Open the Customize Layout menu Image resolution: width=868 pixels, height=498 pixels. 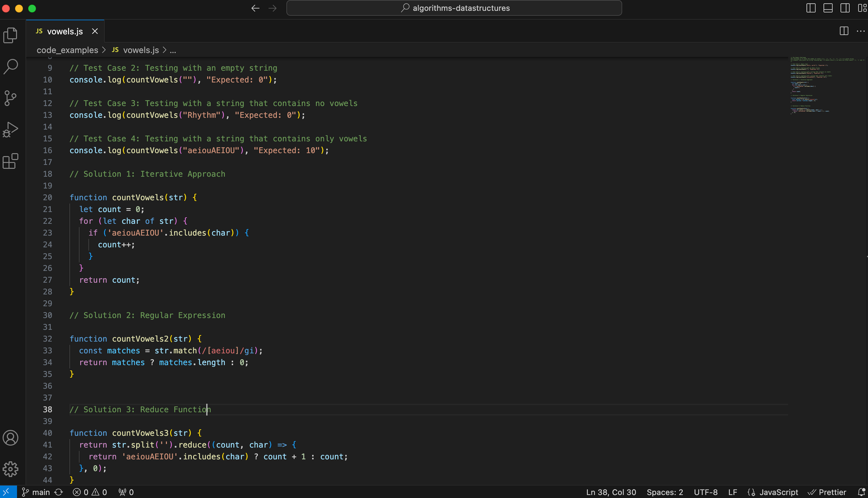(x=861, y=8)
